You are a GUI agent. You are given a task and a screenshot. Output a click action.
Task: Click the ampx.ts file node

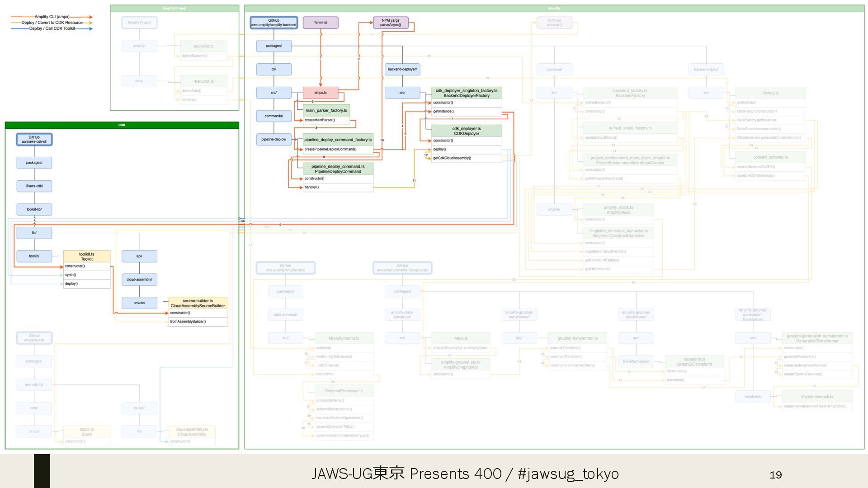point(320,93)
